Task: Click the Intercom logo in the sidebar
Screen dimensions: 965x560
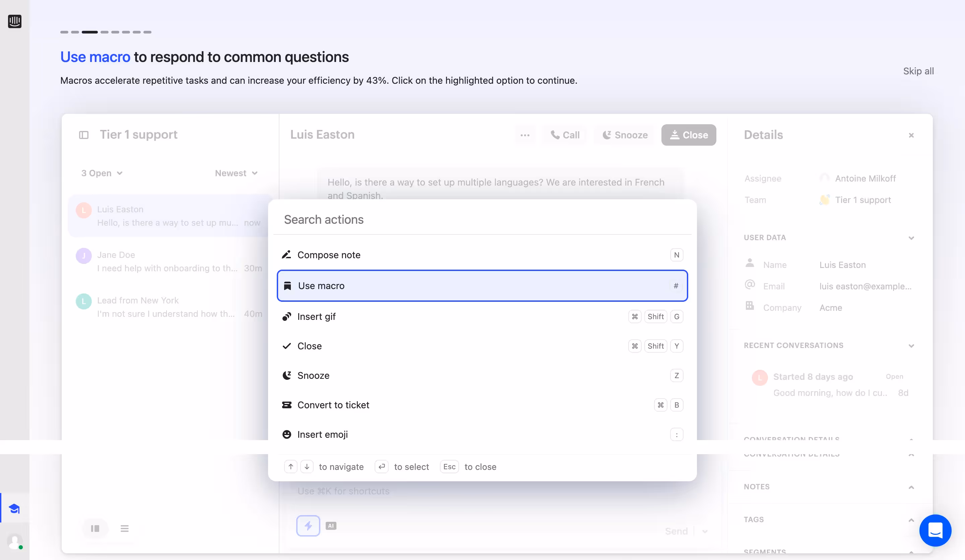Action: (14, 21)
